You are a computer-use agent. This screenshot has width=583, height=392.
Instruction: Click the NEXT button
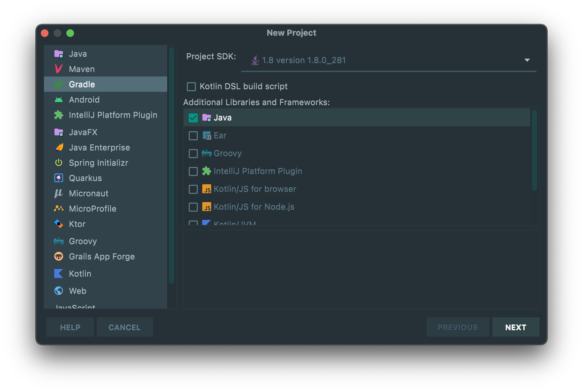pos(515,327)
